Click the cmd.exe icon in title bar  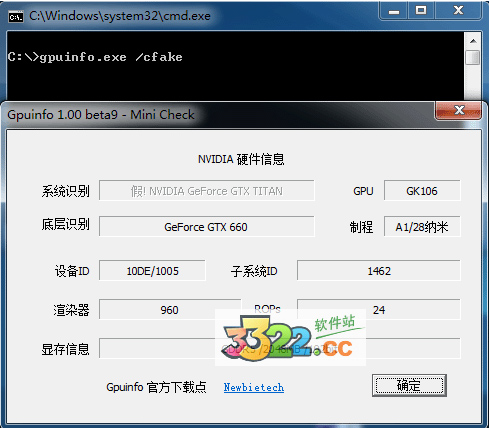click(16, 16)
